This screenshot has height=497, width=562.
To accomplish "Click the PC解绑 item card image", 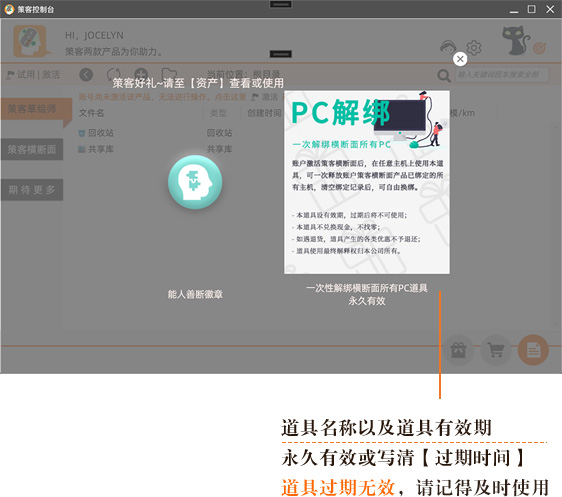I will point(367,182).
